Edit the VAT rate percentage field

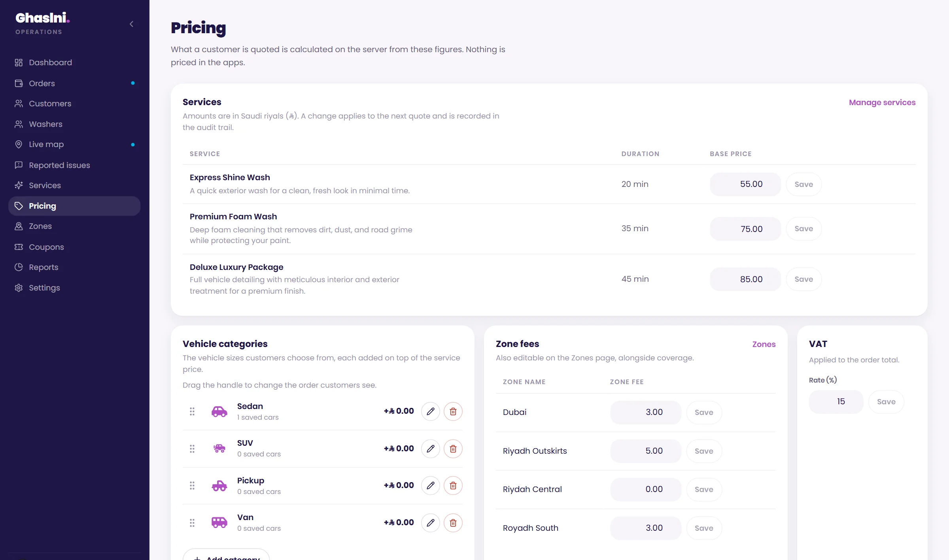pyautogui.click(x=836, y=402)
